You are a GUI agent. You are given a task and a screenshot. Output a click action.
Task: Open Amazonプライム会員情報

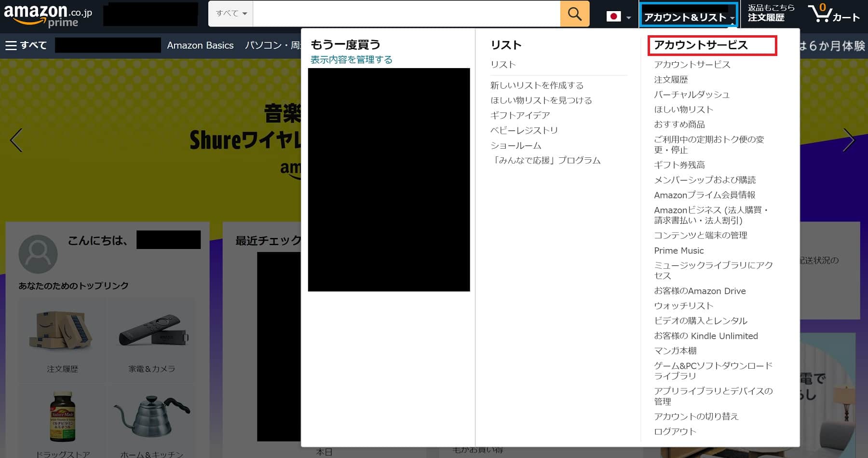[705, 195]
